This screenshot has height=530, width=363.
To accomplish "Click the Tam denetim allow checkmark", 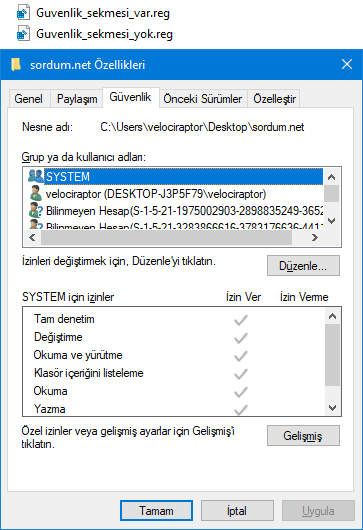I will click(241, 320).
